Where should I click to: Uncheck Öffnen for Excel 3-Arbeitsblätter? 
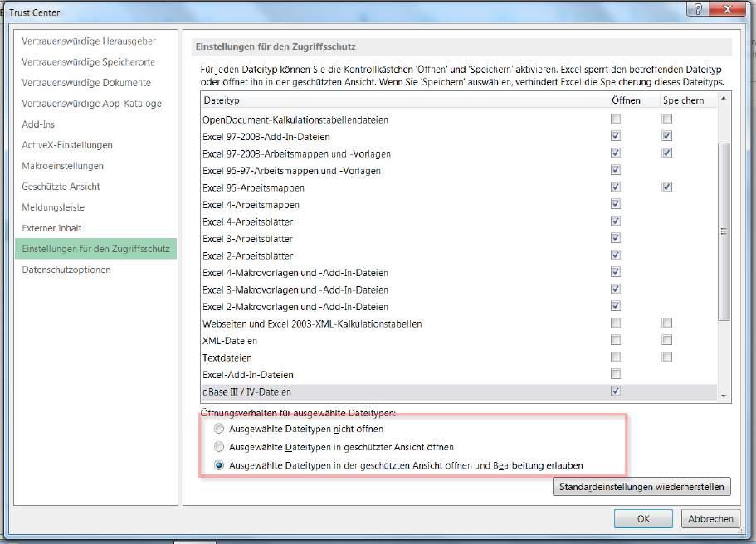click(616, 237)
